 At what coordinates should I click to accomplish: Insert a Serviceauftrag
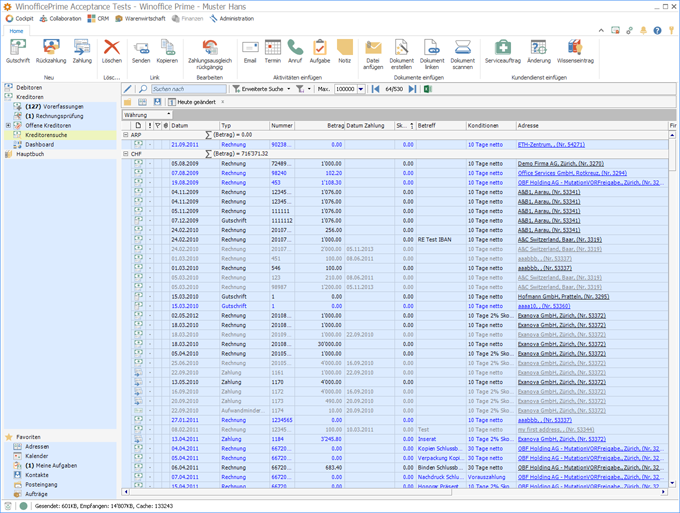[503, 51]
